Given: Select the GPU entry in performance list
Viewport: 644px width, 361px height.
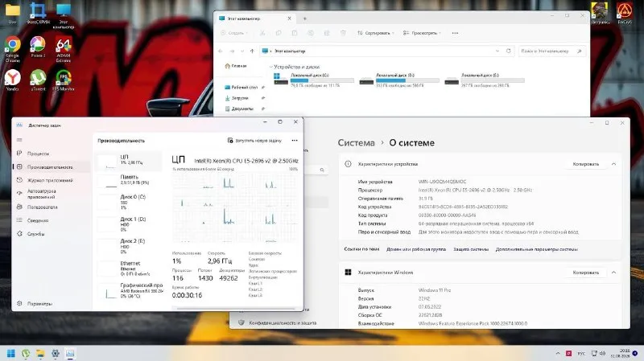Looking at the screenshot, I should point(129,290).
